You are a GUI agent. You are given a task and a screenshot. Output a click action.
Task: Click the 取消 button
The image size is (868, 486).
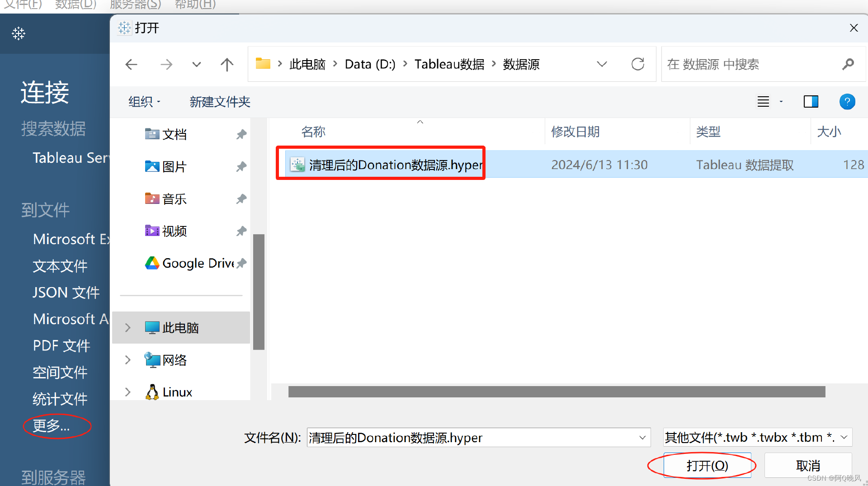[808, 465]
